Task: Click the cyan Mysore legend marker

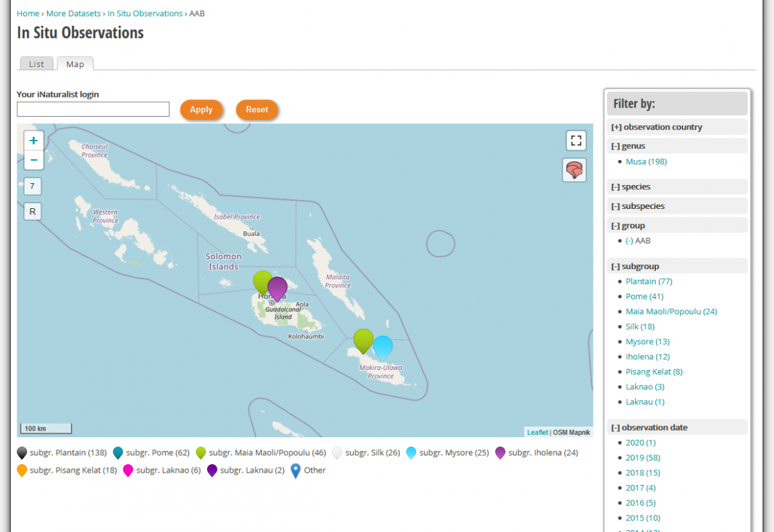Action: pyautogui.click(x=412, y=453)
